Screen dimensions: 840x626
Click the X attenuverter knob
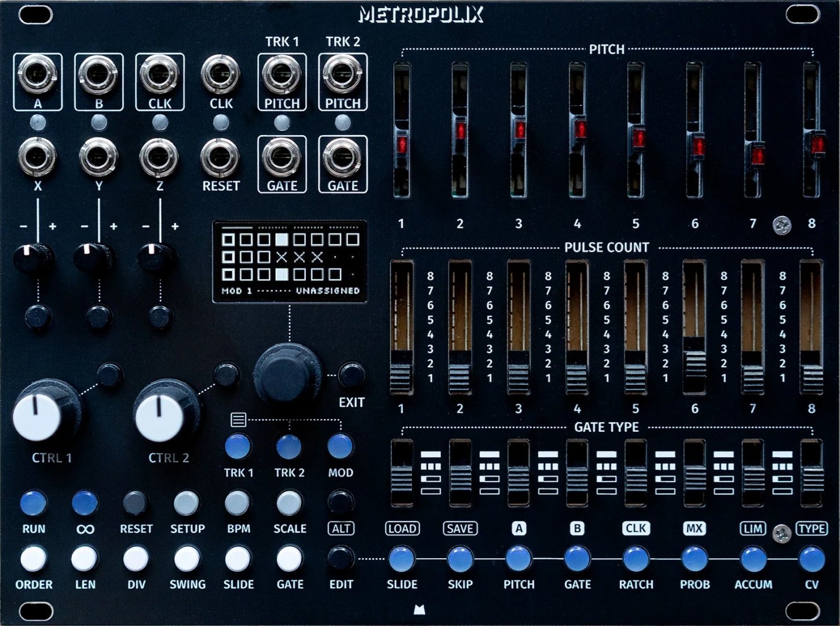pyautogui.click(x=32, y=257)
